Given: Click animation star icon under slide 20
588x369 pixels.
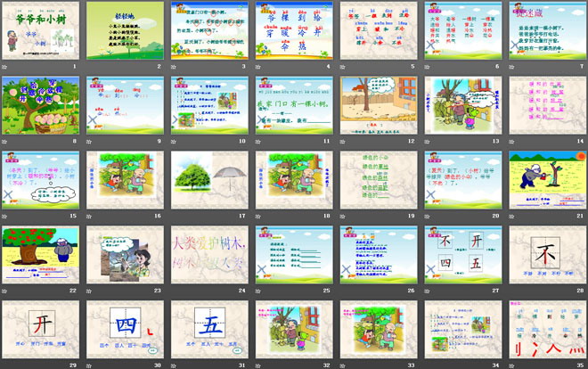Looking at the screenshot, I should tap(427, 216).
